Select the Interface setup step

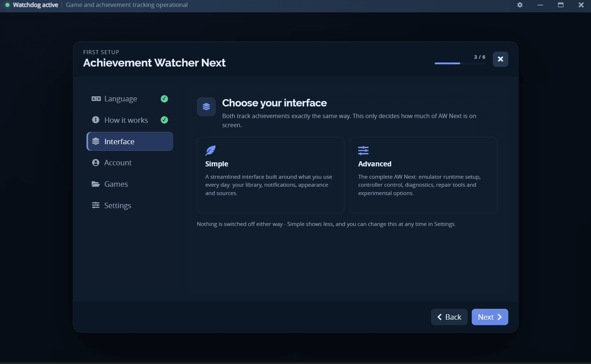(130, 141)
